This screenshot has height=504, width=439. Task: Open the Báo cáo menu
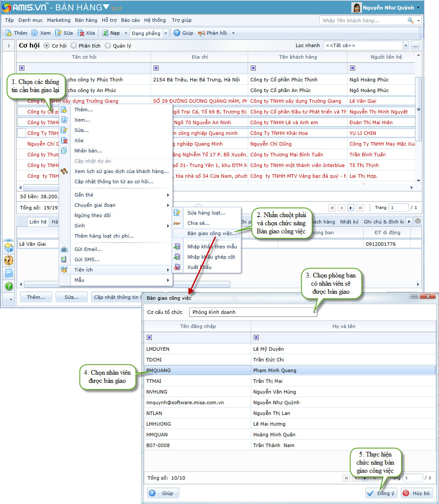[130, 20]
